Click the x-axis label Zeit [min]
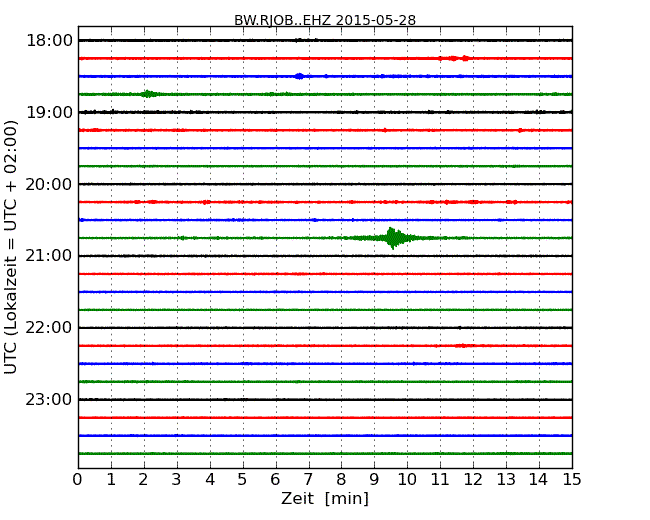The height and width of the screenshot is (520, 650). 325,498
